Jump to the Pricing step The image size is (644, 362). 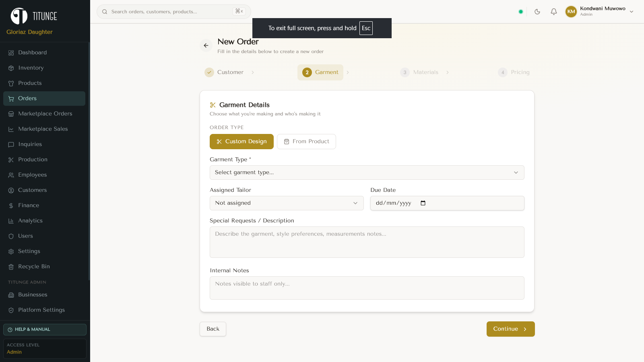coord(514,72)
